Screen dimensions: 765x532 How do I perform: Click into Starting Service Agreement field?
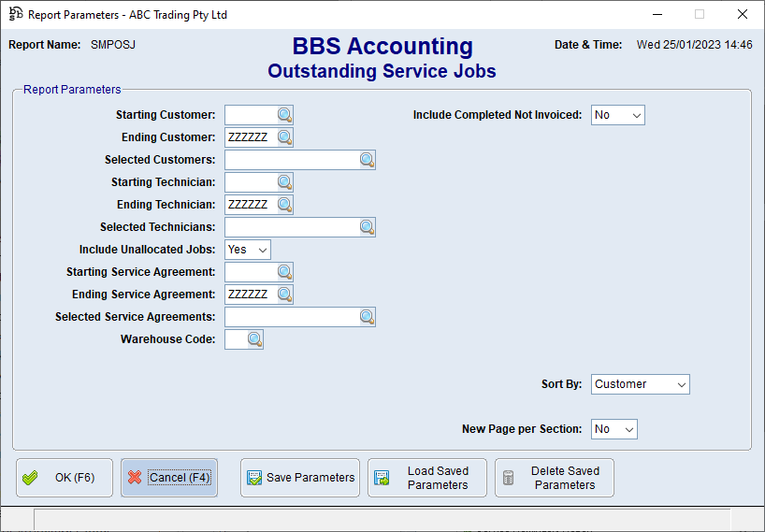(252, 272)
